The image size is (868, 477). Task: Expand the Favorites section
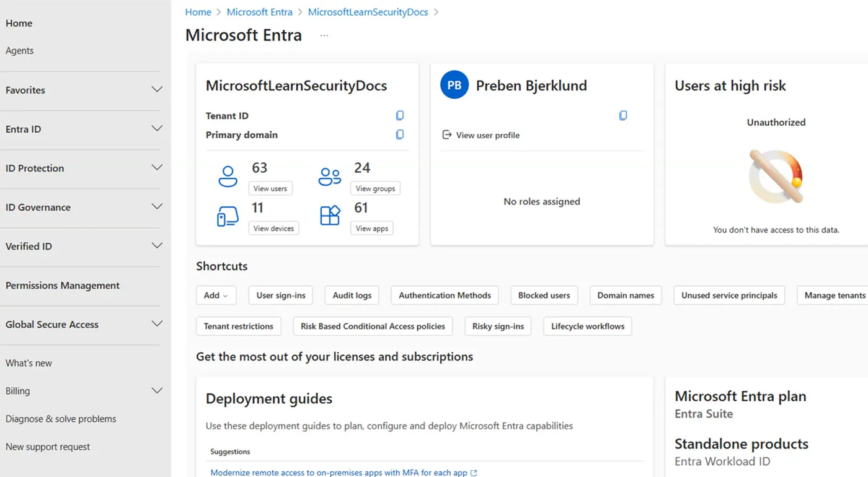(x=157, y=90)
